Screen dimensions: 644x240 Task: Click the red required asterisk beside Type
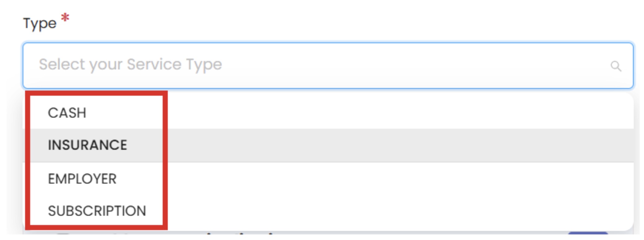tap(65, 17)
